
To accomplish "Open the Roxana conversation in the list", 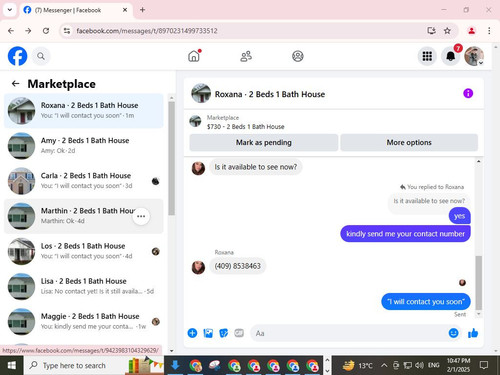I will [84, 111].
